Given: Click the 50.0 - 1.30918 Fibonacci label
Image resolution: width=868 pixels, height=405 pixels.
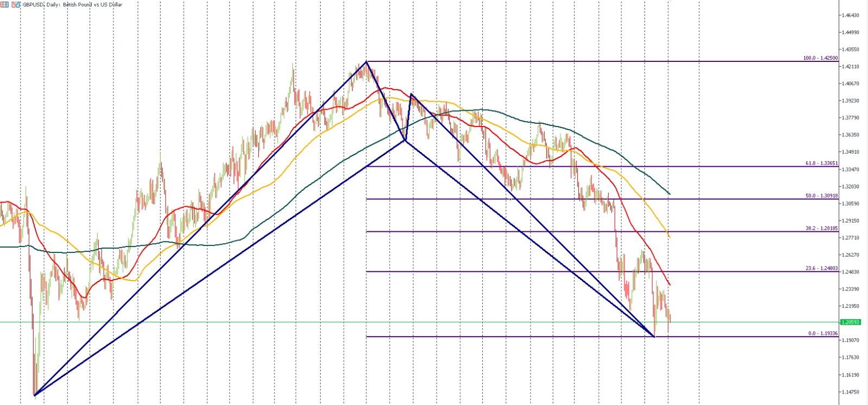Looking at the screenshot, I should click(x=821, y=196).
